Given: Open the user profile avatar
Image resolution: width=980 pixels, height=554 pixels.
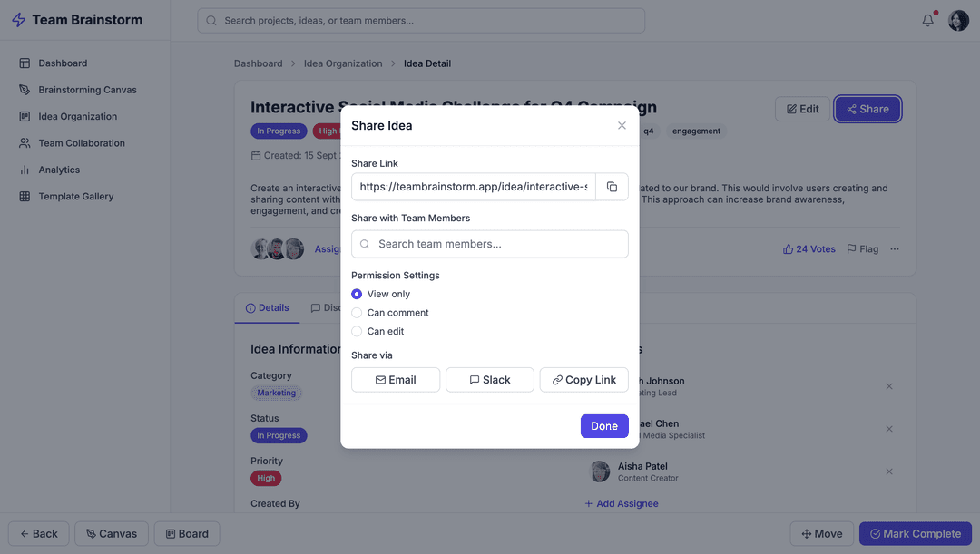Looking at the screenshot, I should [x=958, y=21].
